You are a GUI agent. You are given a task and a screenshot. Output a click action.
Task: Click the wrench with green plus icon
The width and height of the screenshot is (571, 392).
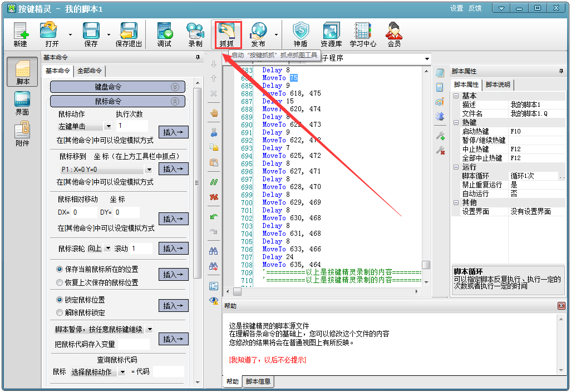click(440, 136)
